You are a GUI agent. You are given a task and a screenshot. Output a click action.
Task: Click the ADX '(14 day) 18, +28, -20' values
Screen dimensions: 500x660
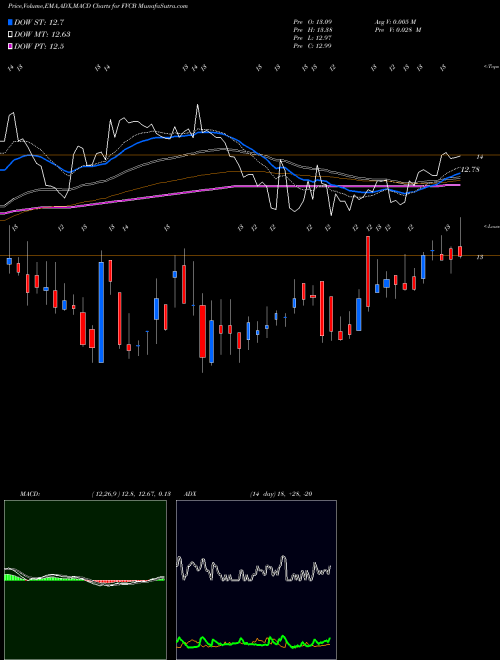click(281, 494)
